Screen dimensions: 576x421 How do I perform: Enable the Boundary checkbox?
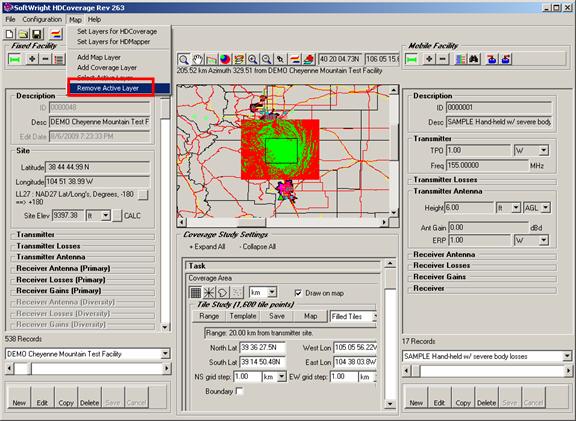click(x=240, y=391)
